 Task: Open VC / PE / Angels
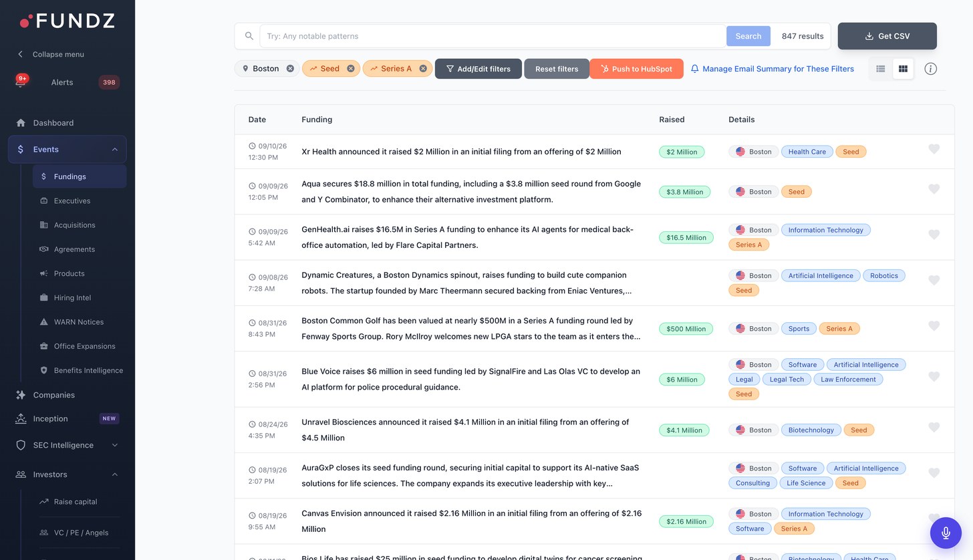click(x=81, y=533)
